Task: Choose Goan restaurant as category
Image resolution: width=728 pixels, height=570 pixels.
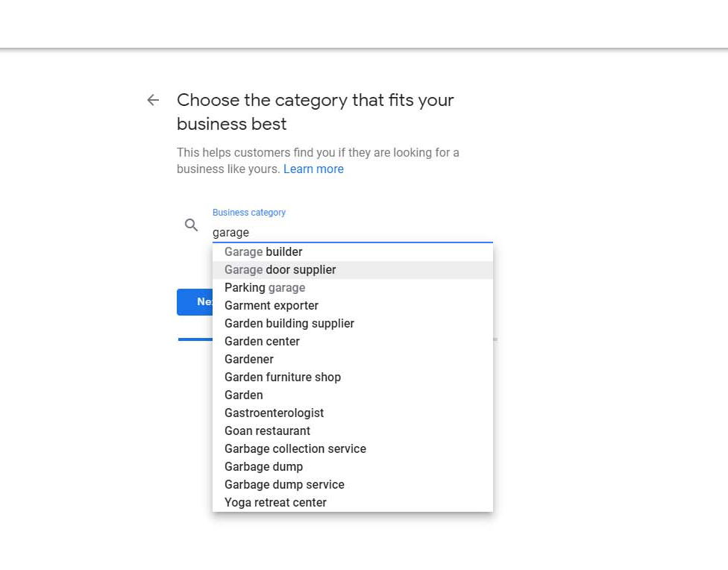Action: click(266, 430)
